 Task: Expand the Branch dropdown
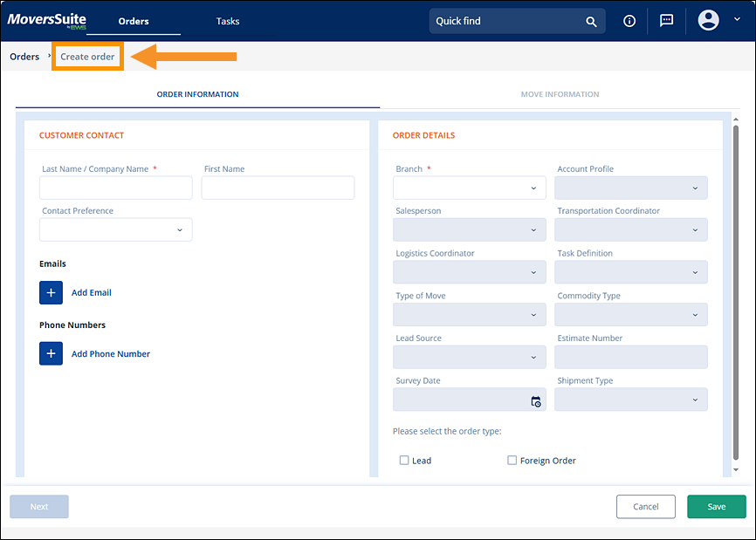pos(469,188)
